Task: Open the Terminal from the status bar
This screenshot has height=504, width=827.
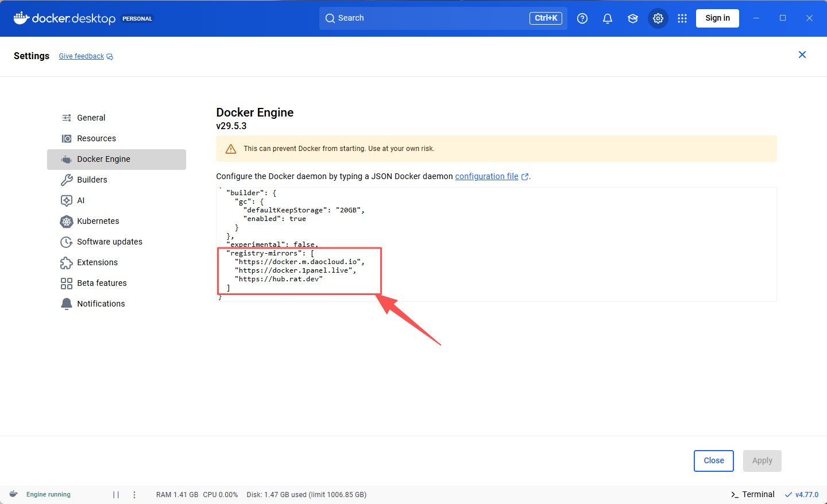Action: coord(752,494)
